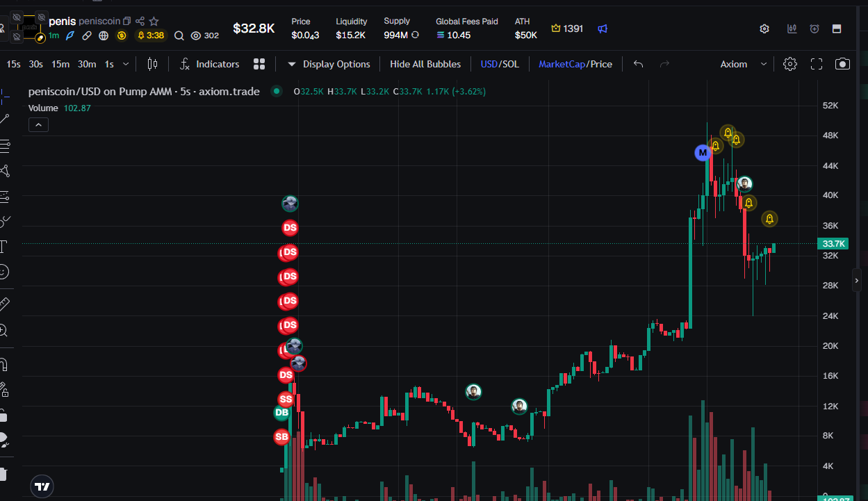Click the green DB trade bubble
Image resolution: width=868 pixels, height=501 pixels.
[x=281, y=413]
